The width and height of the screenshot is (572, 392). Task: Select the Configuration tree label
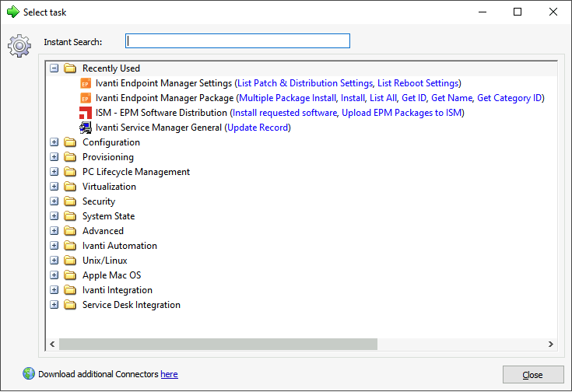pyautogui.click(x=111, y=142)
